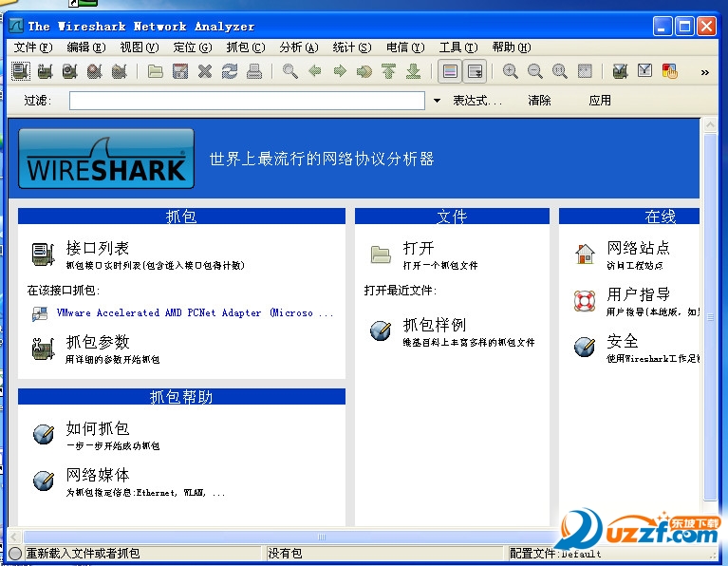Click the Wireshark logo banner
This screenshot has height=566, width=728.
click(x=106, y=159)
